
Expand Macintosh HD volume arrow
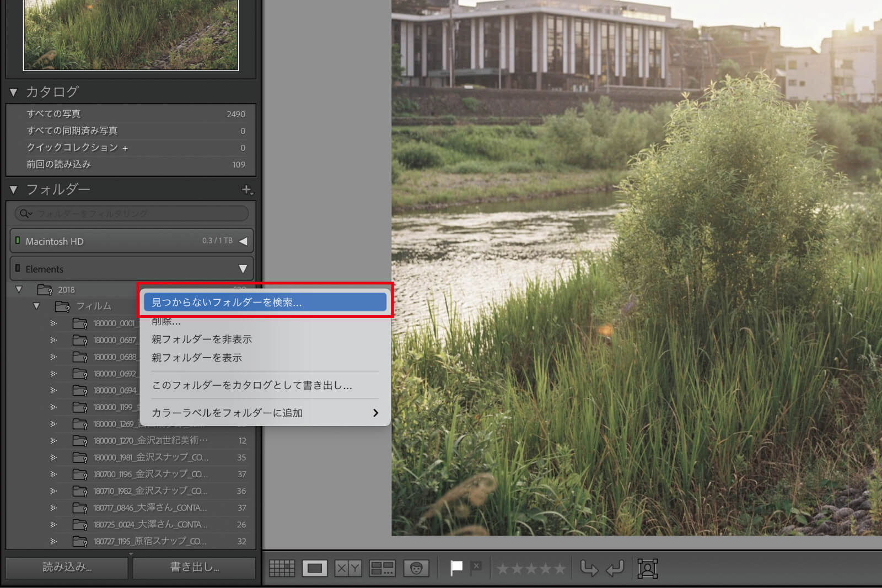pyautogui.click(x=243, y=241)
